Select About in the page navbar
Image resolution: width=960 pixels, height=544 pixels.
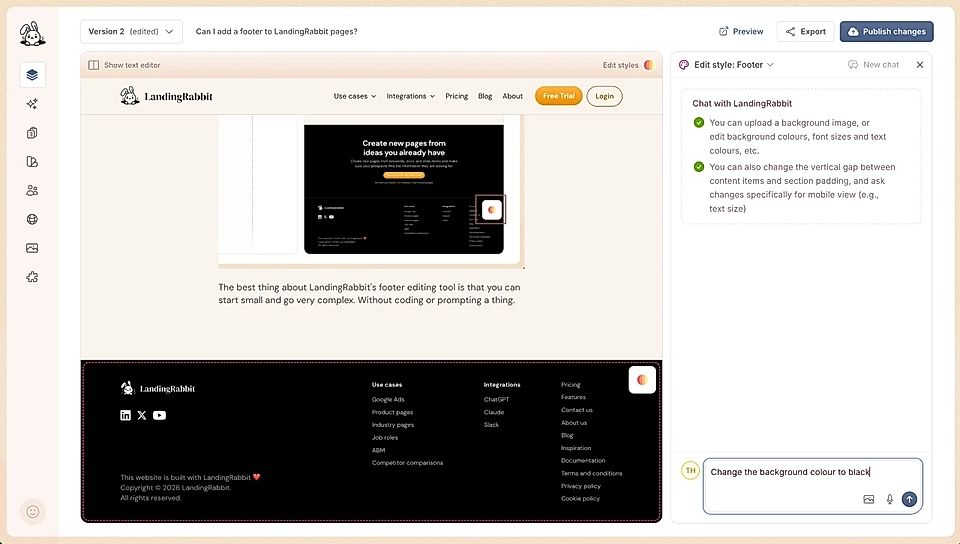(x=512, y=96)
